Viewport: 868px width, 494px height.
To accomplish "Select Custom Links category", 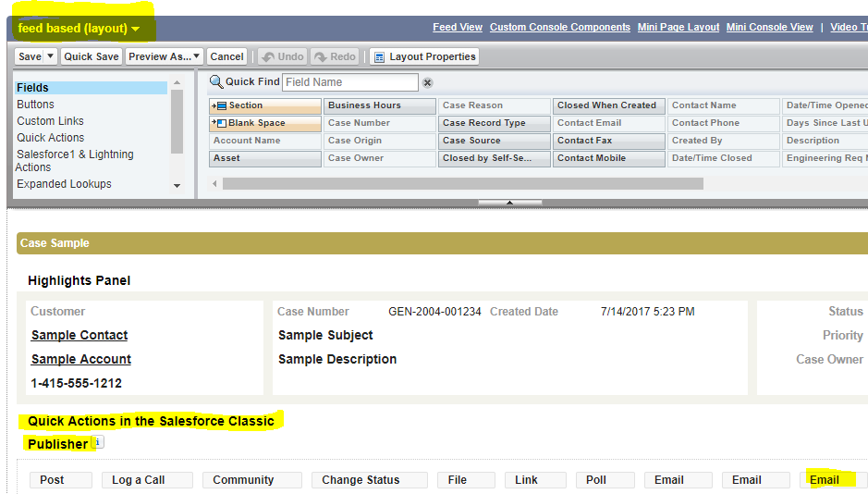I will click(50, 121).
